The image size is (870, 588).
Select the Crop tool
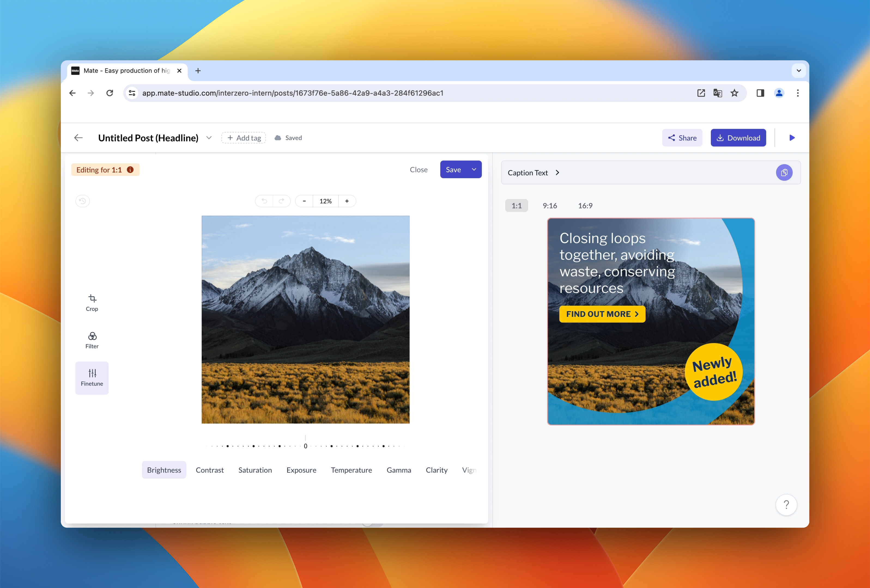click(x=92, y=302)
